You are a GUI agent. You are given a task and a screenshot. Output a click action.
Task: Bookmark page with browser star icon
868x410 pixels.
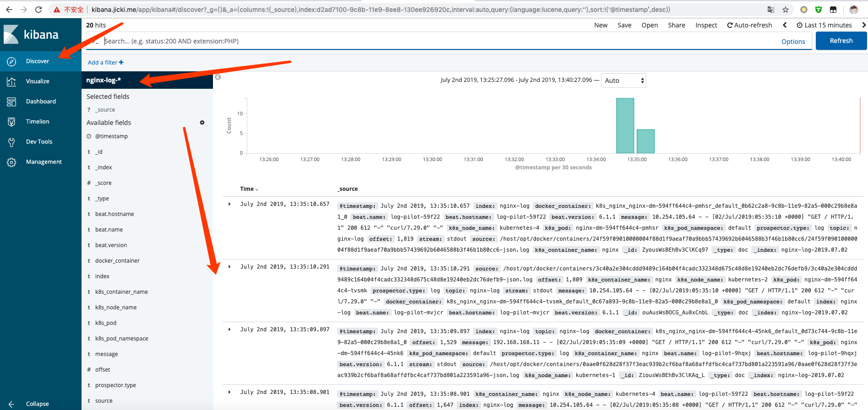tap(786, 10)
